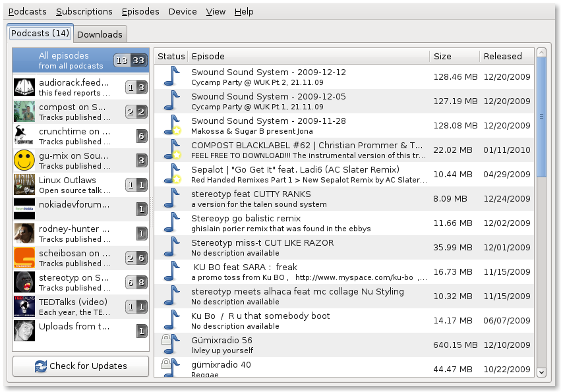This screenshot has width=561, height=392.
Task: Click the 10/22/2009 release date cell
Action: 507,369
